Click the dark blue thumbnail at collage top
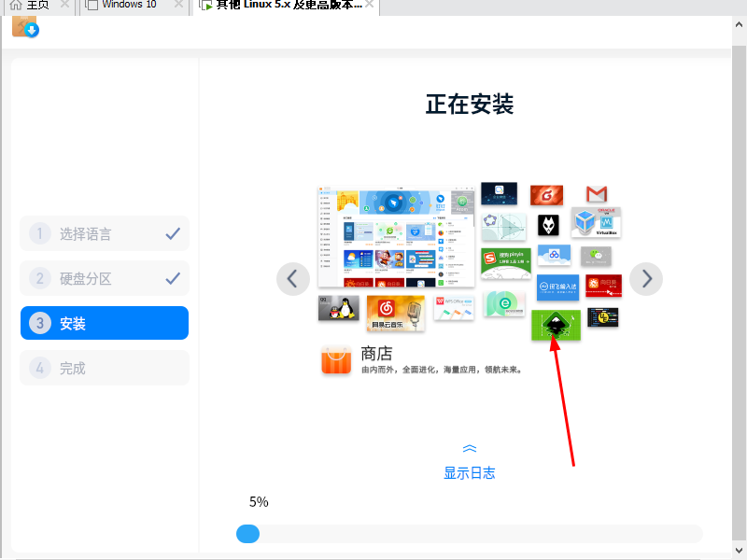747x560 pixels. coord(499,193)
